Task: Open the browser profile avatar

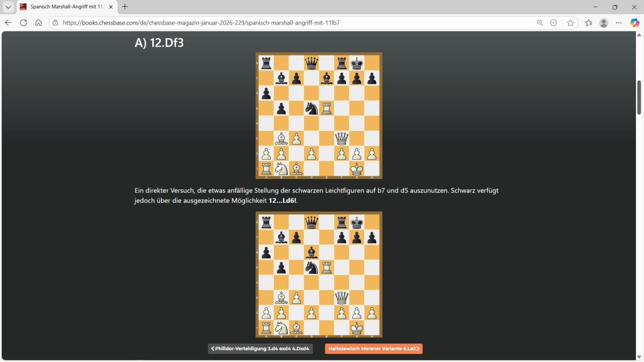Action: point(604,23)
